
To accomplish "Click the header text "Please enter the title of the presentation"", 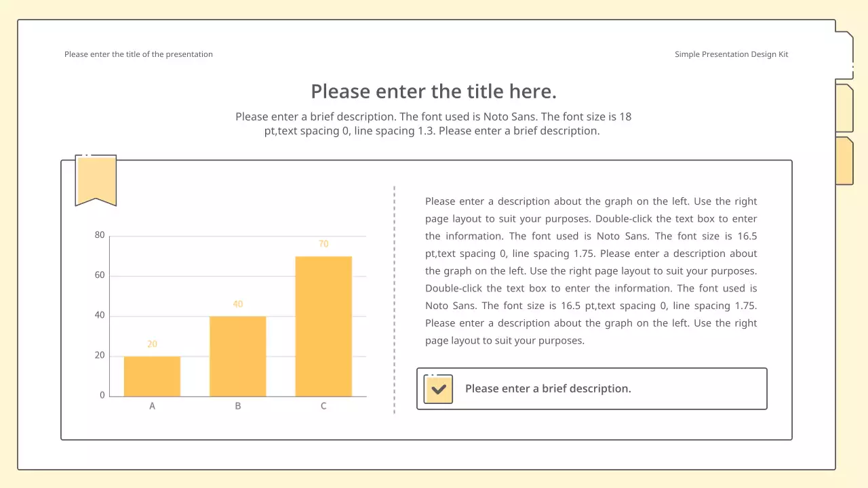I will 138,54.
